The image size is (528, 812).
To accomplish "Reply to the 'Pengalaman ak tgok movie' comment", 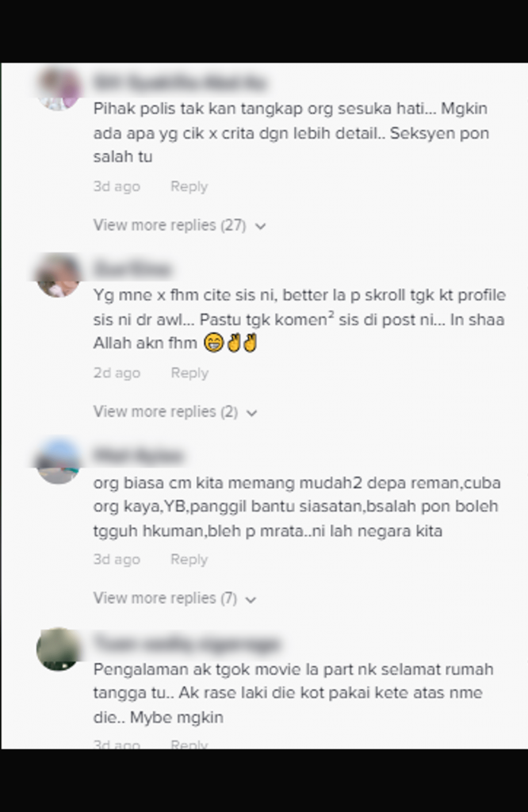I will pos(189,744).
